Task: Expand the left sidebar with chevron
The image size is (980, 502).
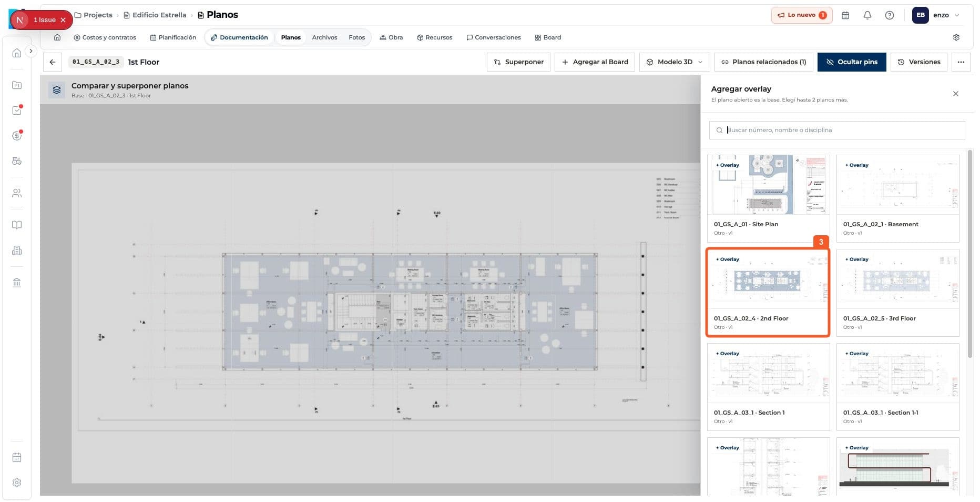Action: 31,51
